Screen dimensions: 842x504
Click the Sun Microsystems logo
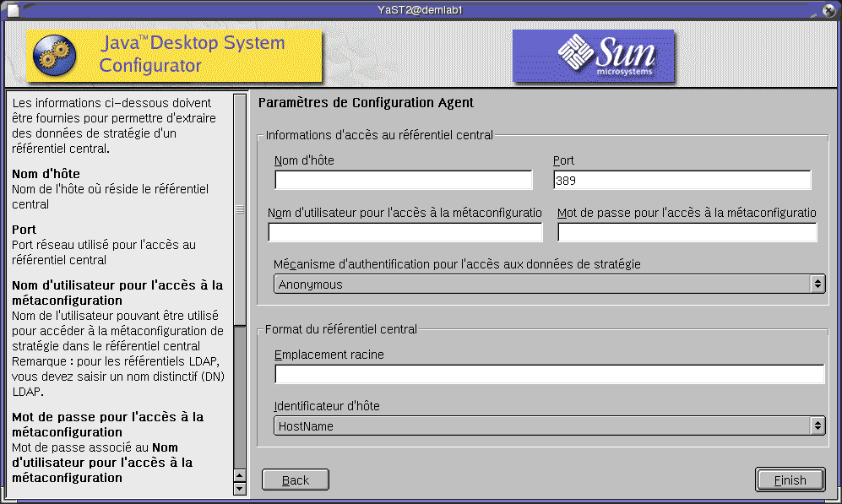(x=593, y=56)
